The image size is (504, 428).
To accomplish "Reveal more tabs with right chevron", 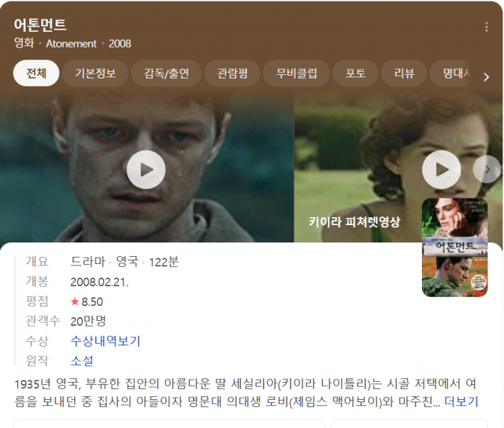I will [486, 77].
